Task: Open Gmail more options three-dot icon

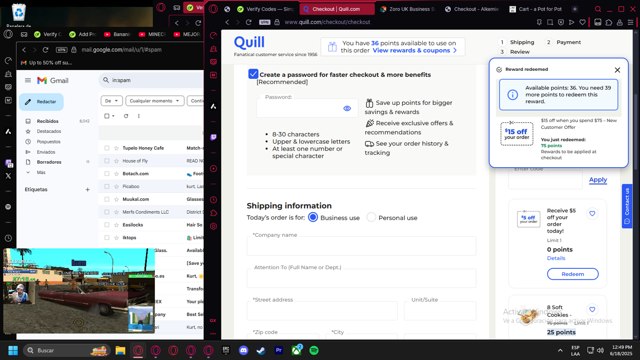Action: click(x=139, y=116)
